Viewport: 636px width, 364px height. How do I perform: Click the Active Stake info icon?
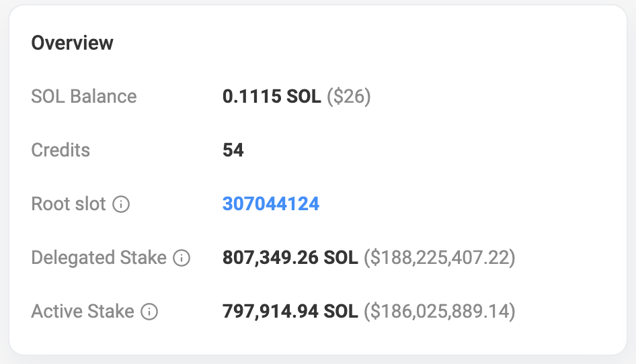pyautogui.click(x=149, y=312)
